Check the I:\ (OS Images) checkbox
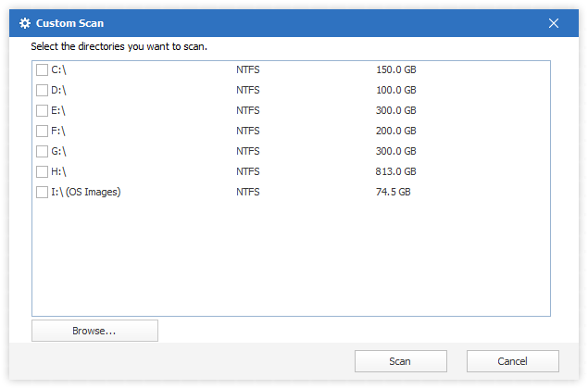This screenshot has width=588, height=389. point(42,192)
